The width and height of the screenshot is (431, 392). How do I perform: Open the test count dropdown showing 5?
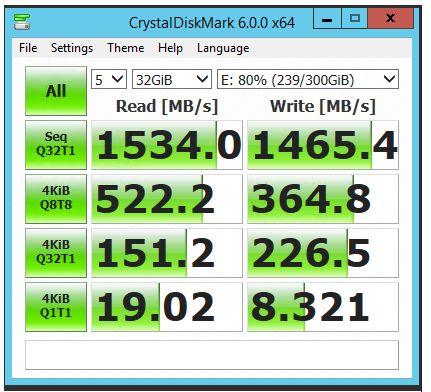click(x=109, y=79)
